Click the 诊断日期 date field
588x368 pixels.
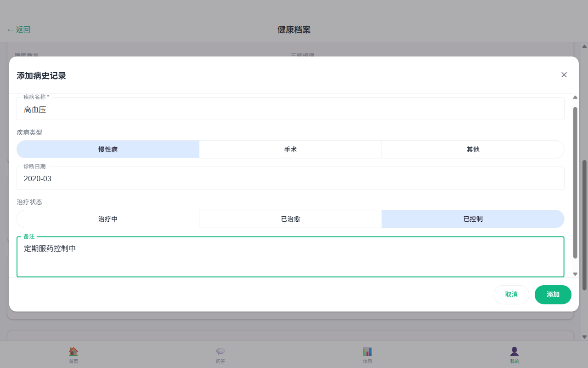point(290,179)
